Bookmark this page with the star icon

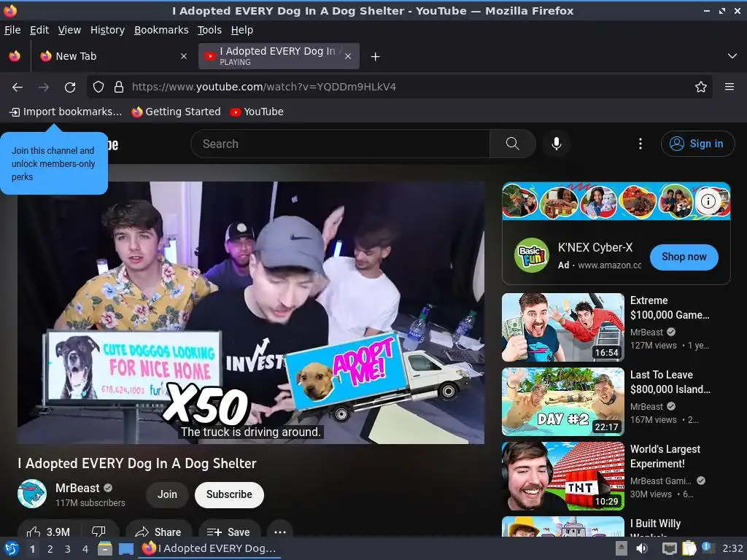(x=701, y=87)
